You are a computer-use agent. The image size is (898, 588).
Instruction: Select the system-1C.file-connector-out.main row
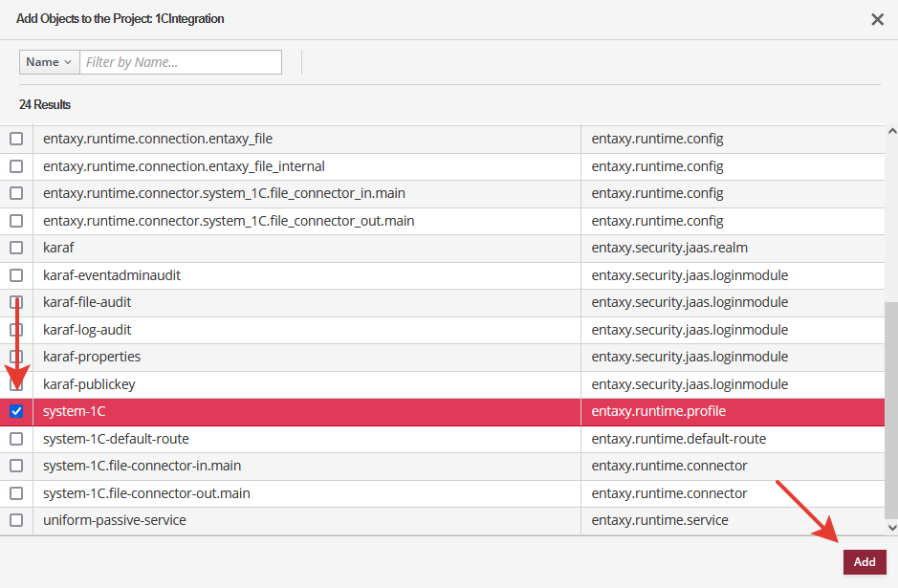pyautogui.click(x=287, y=493)
